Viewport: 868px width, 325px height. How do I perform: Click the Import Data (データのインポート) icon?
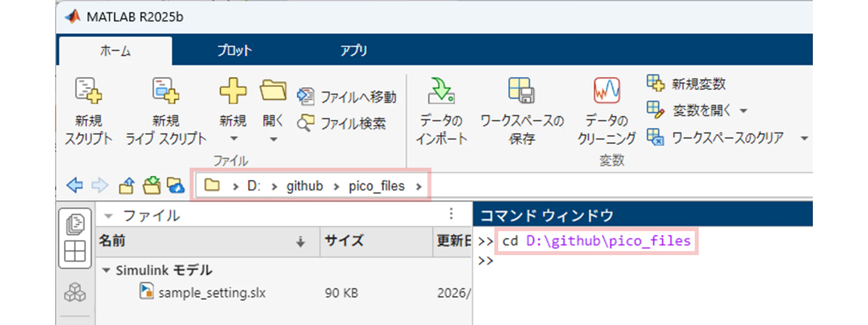[441, 90]
